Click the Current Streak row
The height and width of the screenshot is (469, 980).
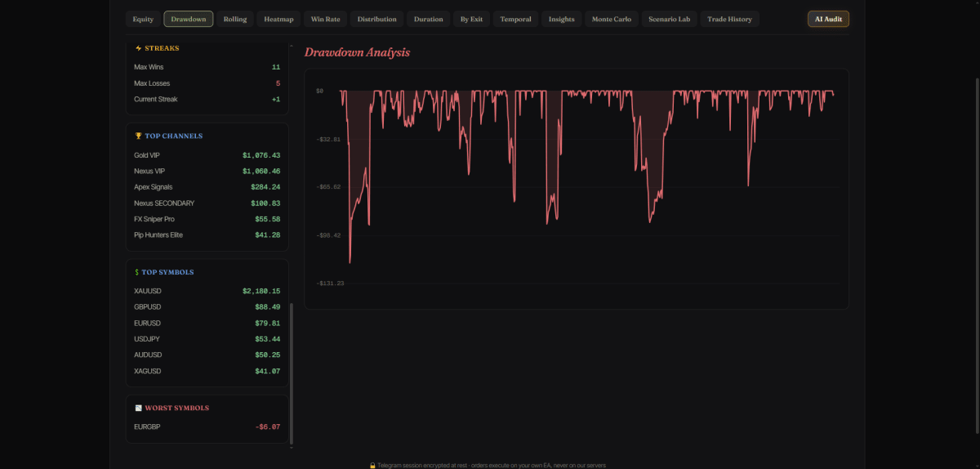click(x=207, y=99)
